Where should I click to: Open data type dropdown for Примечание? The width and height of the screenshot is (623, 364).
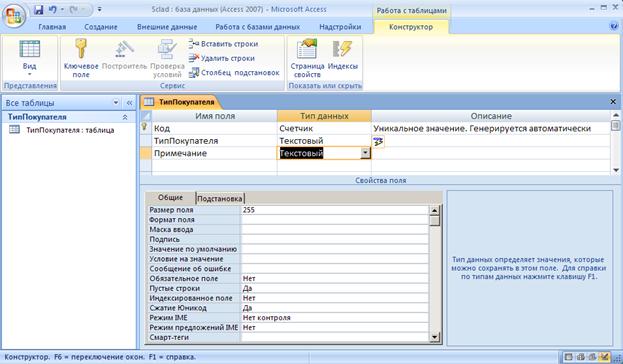click(x=365, y=153)
